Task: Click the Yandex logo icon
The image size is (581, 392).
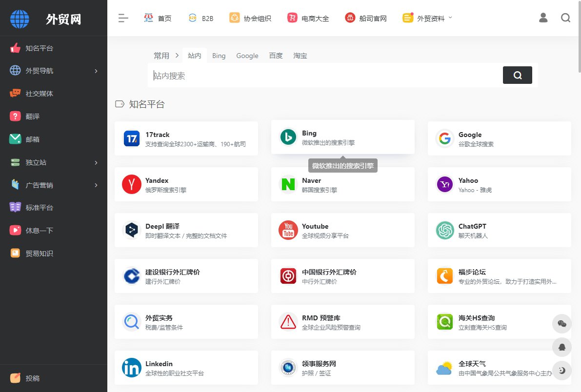Action: pos(132,184)
